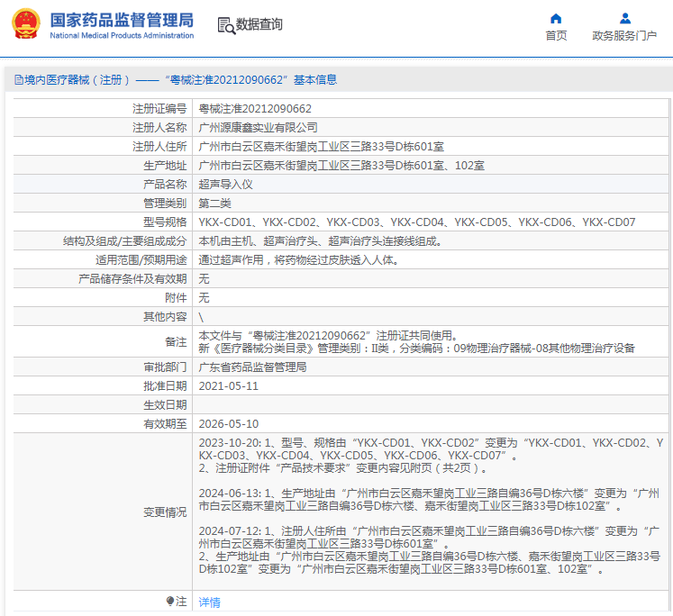Click the 注册人住所 field label

(x=159, y=147)
